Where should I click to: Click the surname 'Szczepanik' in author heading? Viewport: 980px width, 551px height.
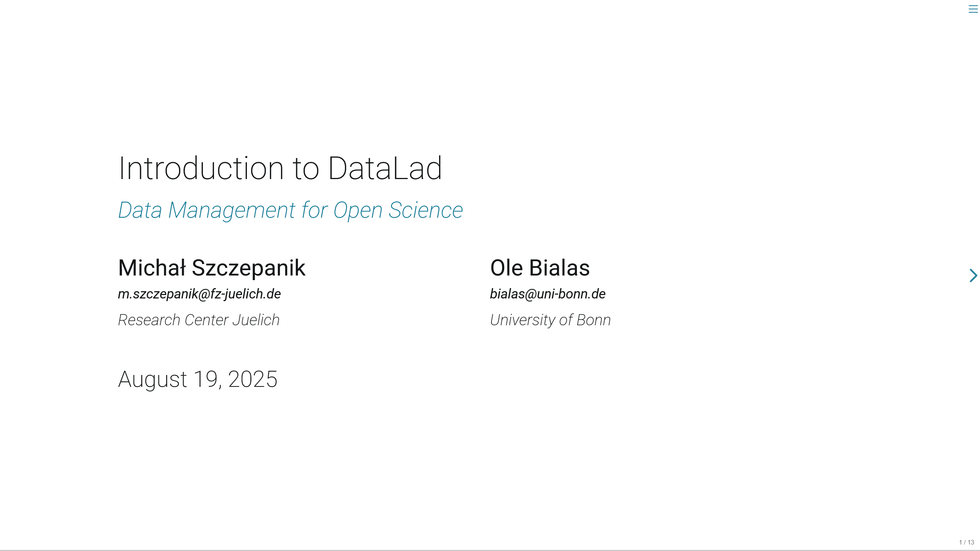tap(248, 269)
